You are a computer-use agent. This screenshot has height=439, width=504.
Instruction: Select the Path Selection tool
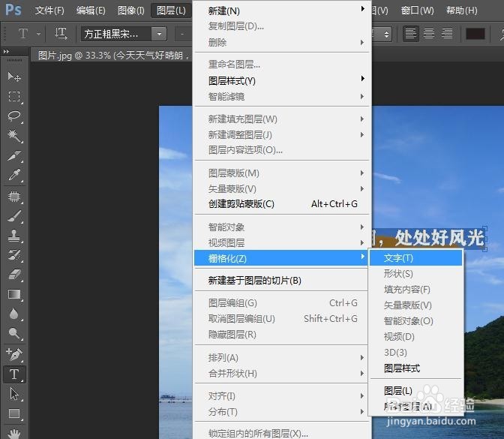(x=14, y=394)
